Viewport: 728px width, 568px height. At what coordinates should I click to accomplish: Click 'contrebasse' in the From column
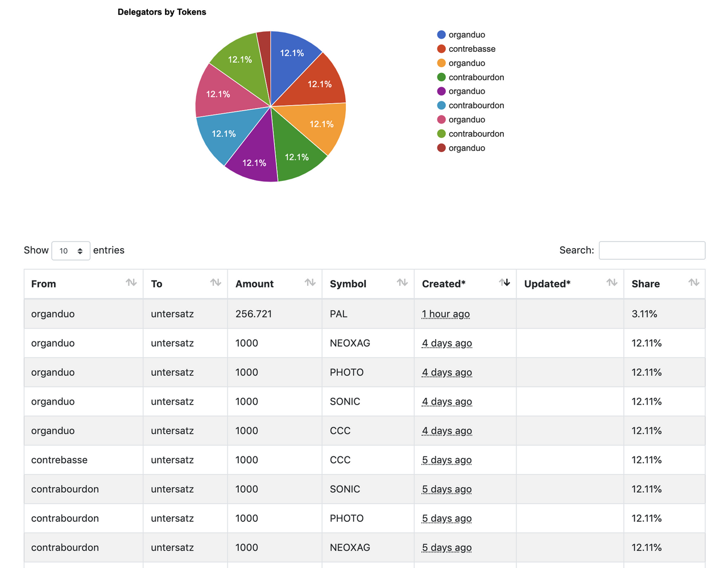(x=59, y=460)
